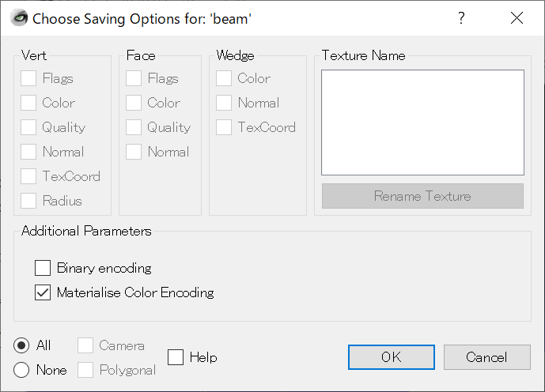Check the Face Flags checkbox
This screenshot has width=545, height=392.
(x=134, y=78)
